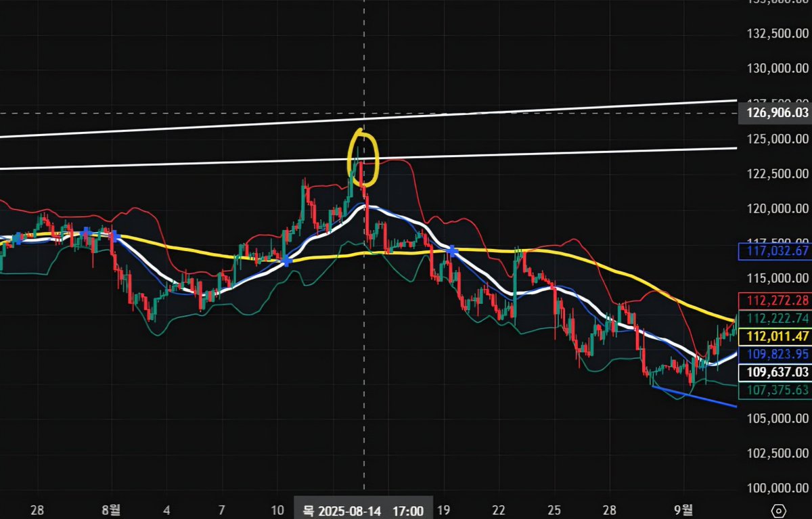Select the blue price label 117,032.67

[776, 252]
